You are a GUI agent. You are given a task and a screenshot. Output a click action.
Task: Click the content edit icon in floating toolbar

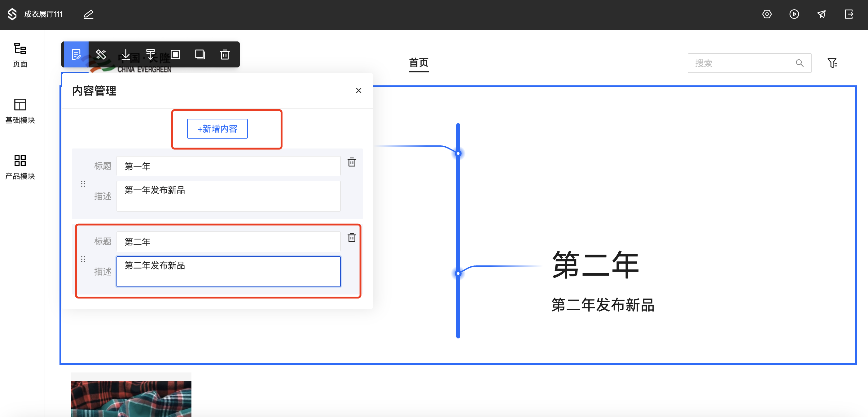click(76, 54)
